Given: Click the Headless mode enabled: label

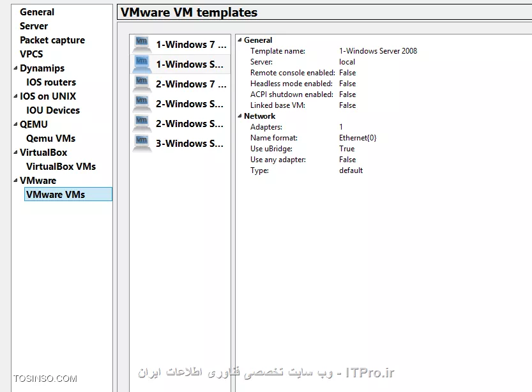Looking at the screenshot, I should click(x=291, y=84).
